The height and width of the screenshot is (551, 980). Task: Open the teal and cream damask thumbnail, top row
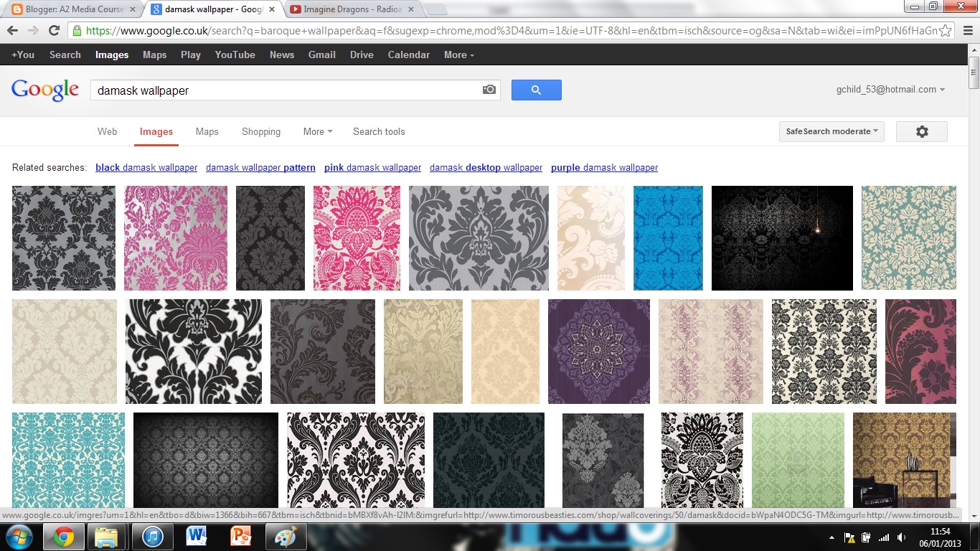point(909,238)
